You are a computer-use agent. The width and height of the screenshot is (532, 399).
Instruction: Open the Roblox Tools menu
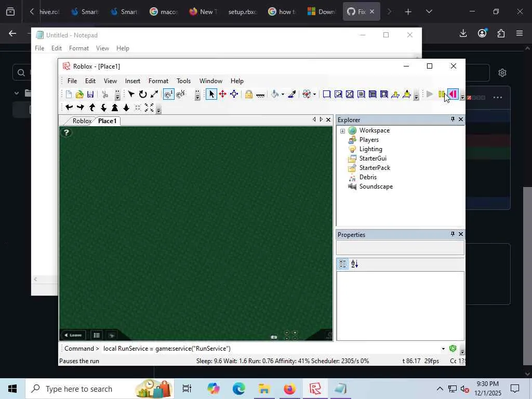[x=183, y=81]
